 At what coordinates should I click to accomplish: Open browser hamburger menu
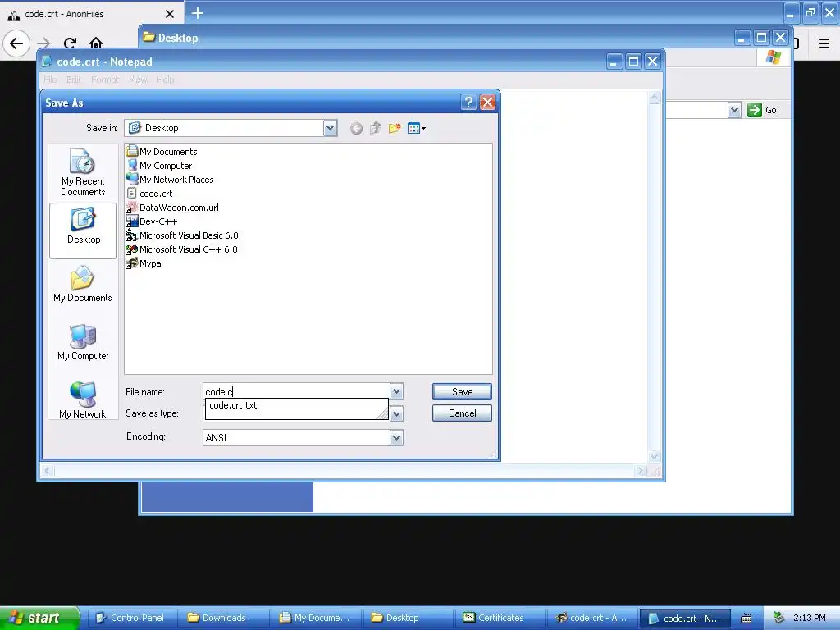pos(824,43)
